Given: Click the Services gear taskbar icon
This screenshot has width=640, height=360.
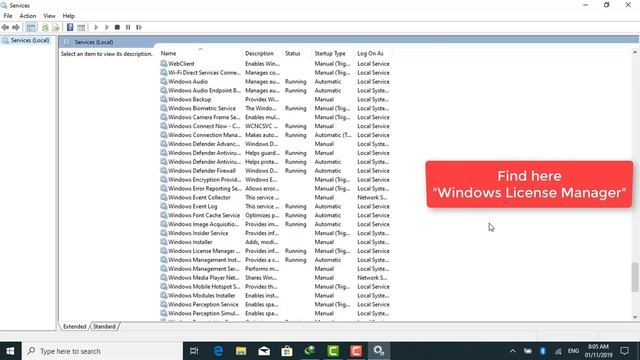Looking at the screenshot, I should (379, 351).
